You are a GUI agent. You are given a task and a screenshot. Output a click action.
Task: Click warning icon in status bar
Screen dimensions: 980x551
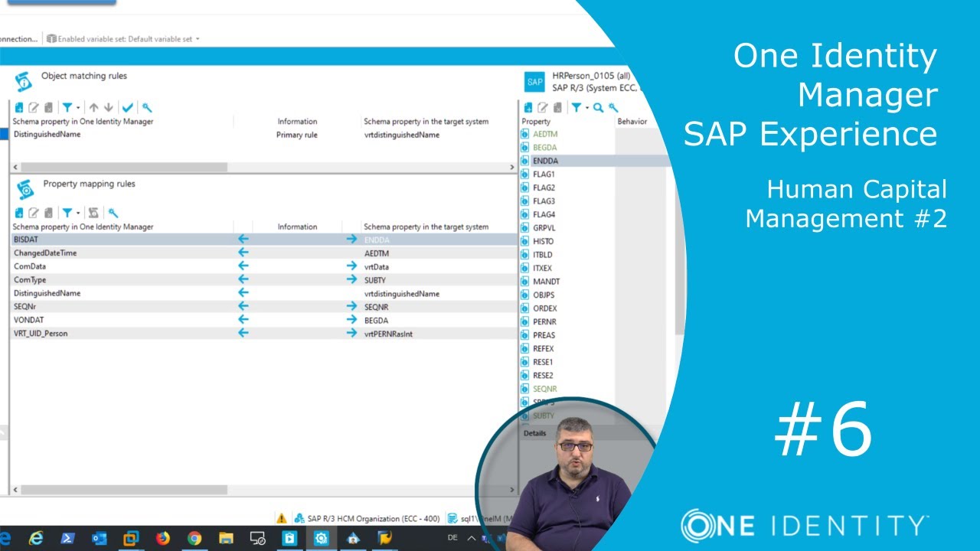[x=282, y=518]
